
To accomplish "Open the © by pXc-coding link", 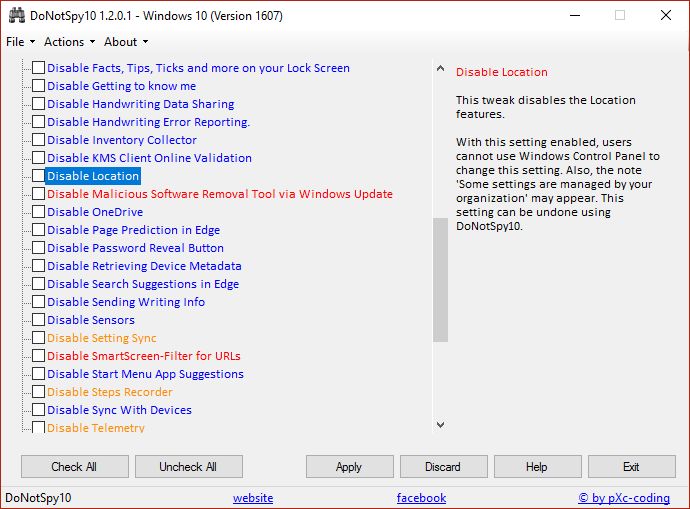I will pyautogui.click(x=624, y=498).
